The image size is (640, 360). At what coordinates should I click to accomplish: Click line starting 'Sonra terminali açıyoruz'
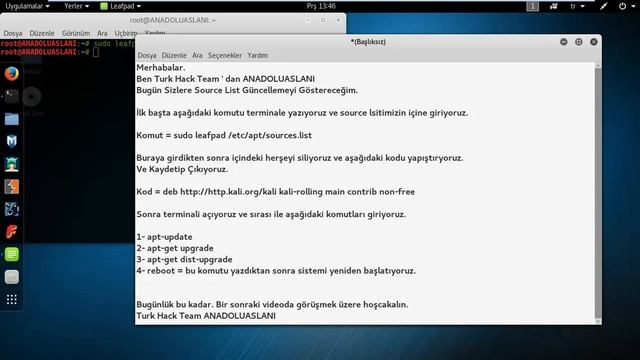pos(271,214)
